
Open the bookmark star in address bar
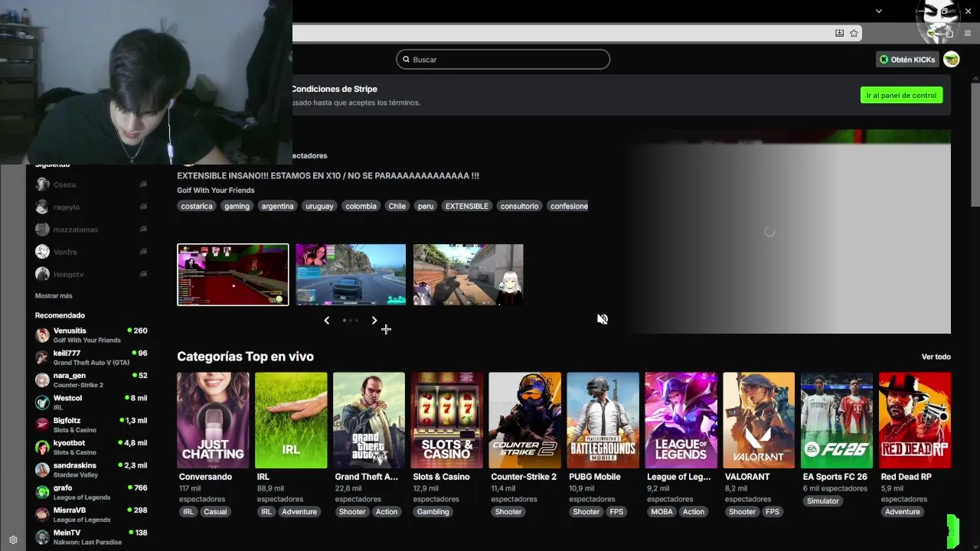tap(854, 33)
